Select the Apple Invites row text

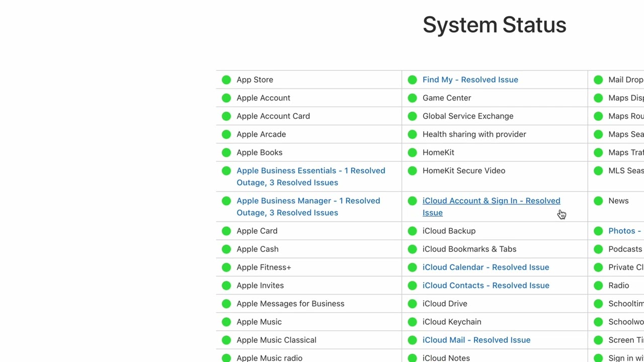point(260,285)
